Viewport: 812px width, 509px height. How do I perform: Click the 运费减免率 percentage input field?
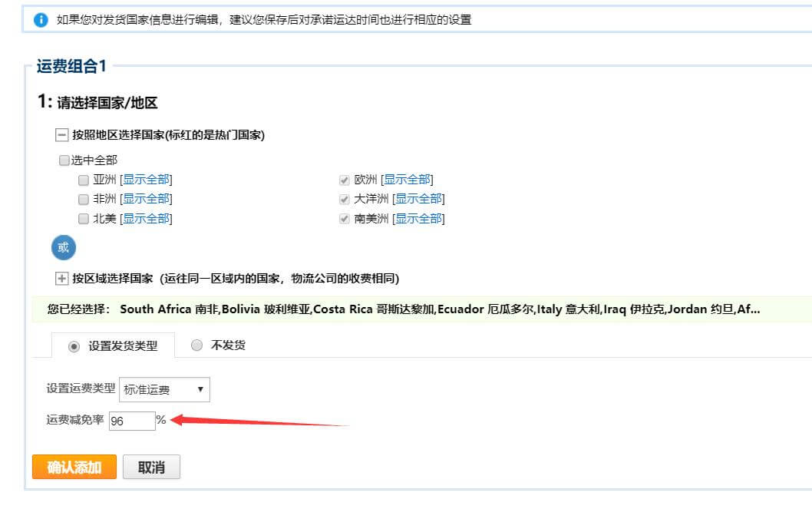pos(131,421)
